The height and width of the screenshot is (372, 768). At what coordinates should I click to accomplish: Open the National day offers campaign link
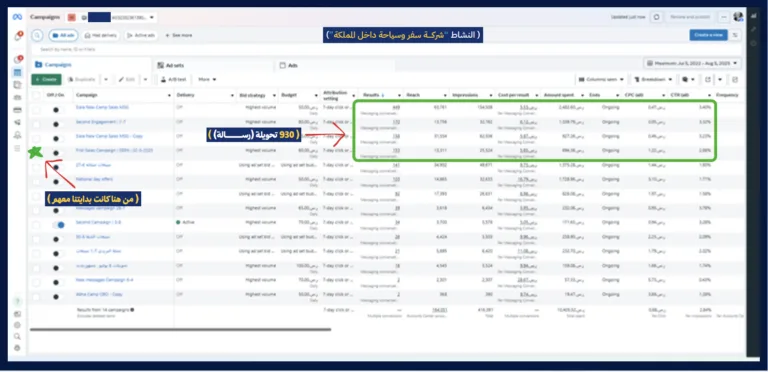94,179
